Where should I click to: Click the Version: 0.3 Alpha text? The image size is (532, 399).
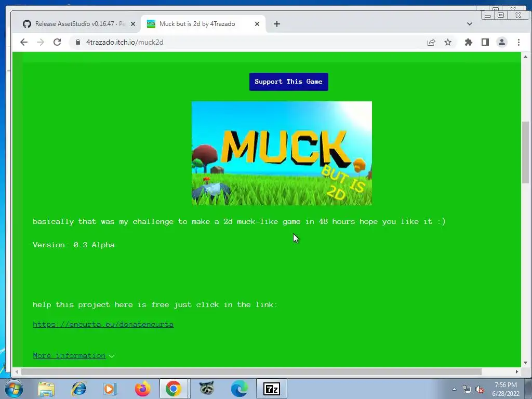[74, 245]
